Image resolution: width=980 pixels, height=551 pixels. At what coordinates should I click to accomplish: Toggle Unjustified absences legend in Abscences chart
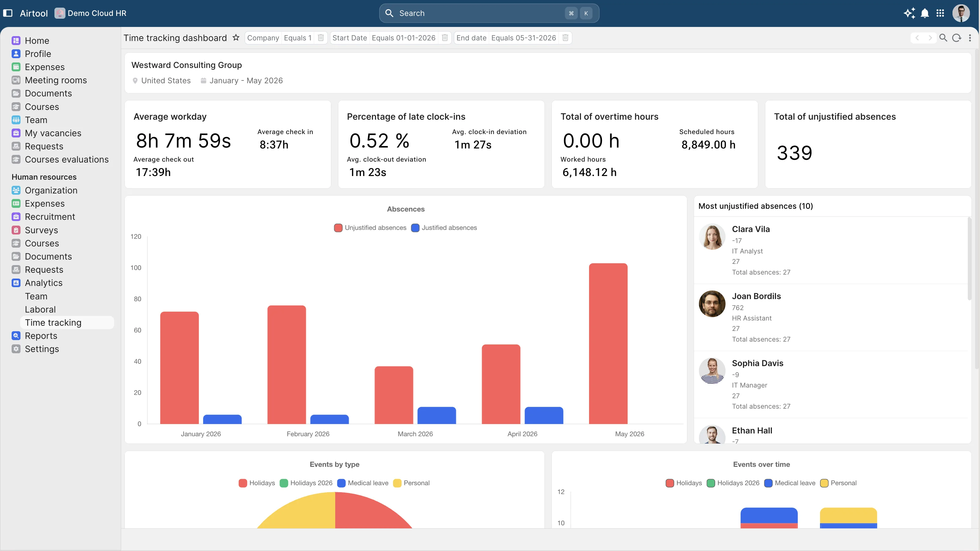tap(370, 228)
